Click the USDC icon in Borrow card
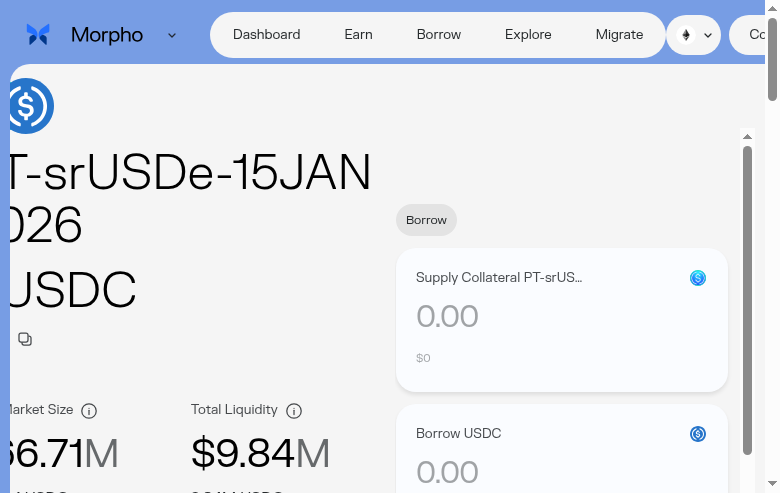This screenshot has width=780, height=493. click(698, 434)
